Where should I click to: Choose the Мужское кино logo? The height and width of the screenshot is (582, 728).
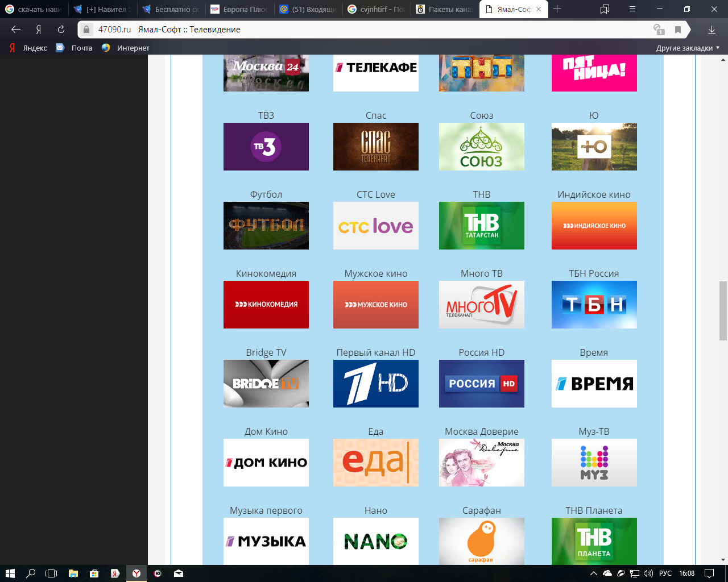tap(376, 305)
